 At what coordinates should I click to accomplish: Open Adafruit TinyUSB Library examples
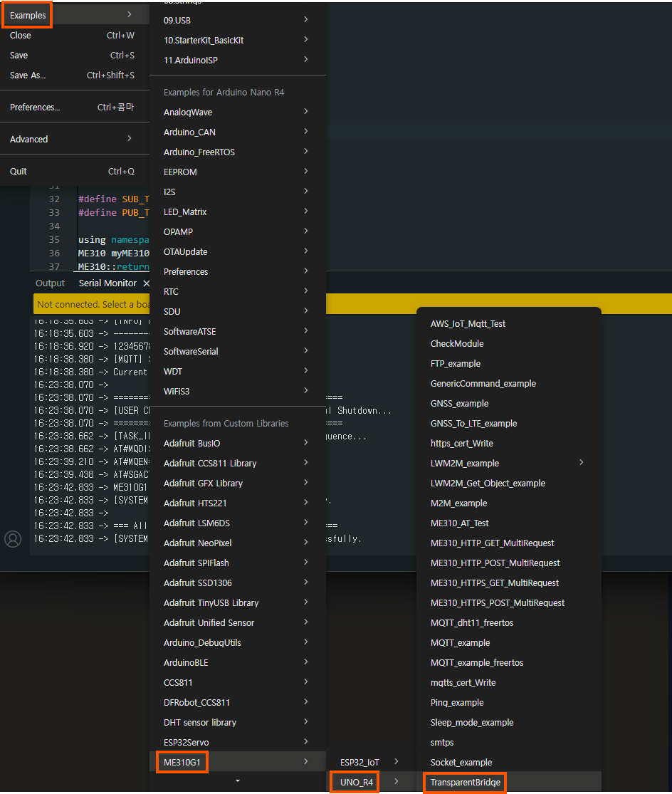[237, 602]
